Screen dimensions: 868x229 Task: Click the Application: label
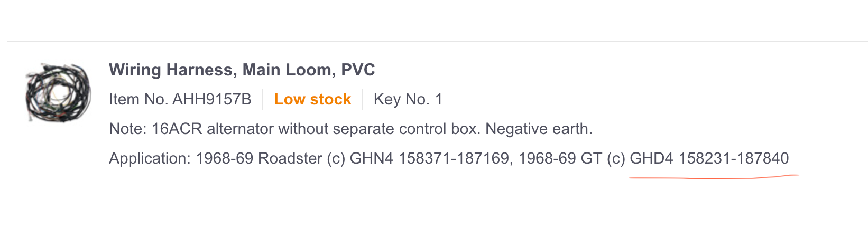coord(150,158)
